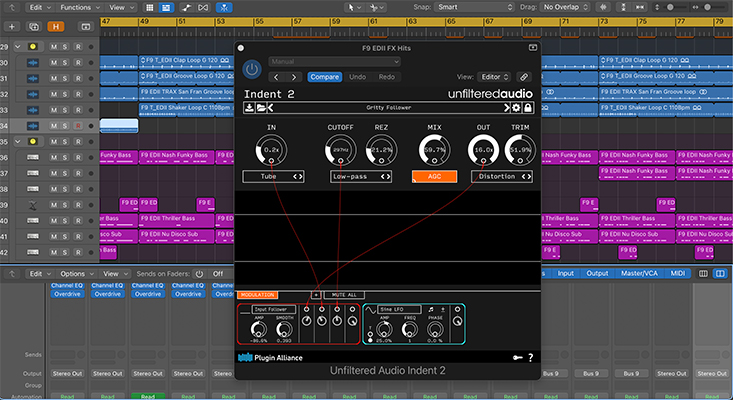Click Undo in the plugin header

pos(358,77)
